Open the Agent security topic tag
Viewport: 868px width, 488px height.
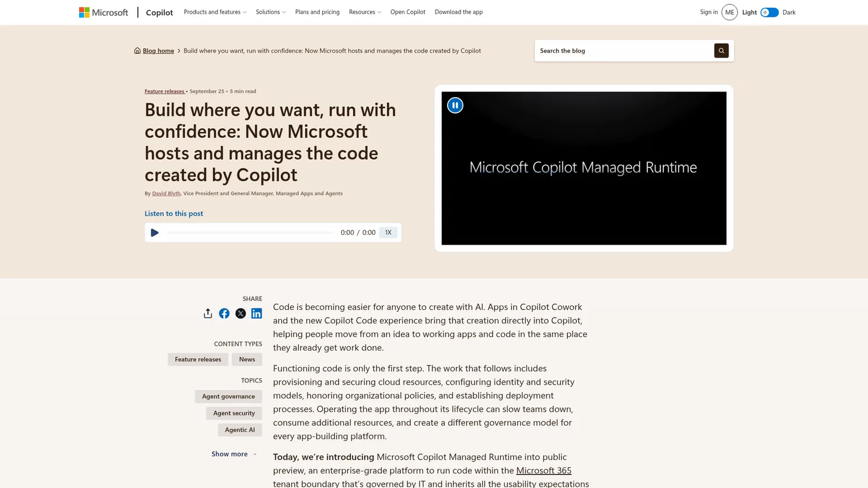click(x=234, y=413)
